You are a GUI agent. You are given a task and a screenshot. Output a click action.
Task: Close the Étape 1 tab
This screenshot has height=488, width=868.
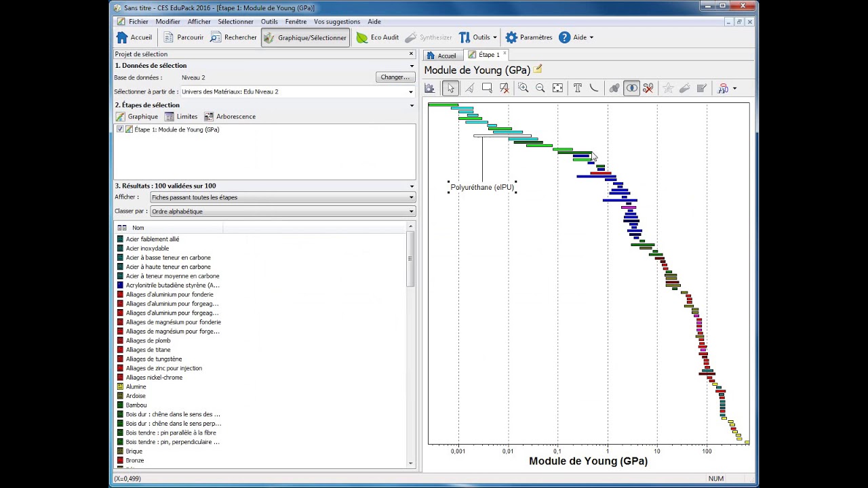pyautogui.click(x=505, y=54)
